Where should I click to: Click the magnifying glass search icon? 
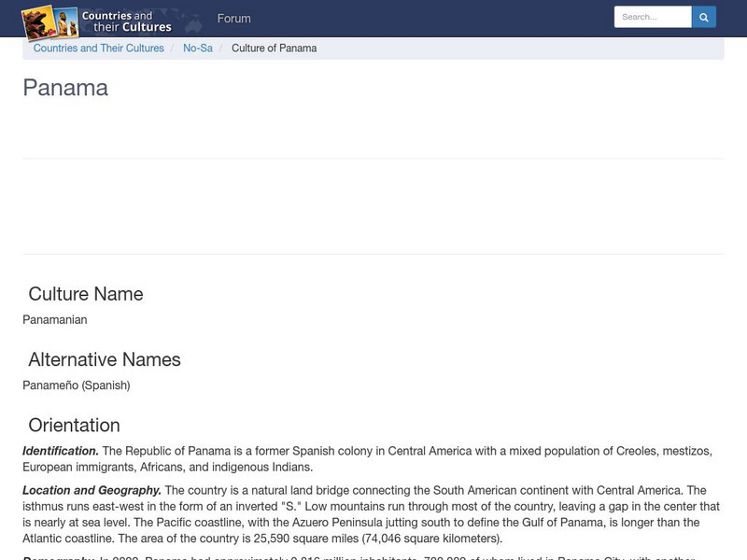[x=703, y=16]
